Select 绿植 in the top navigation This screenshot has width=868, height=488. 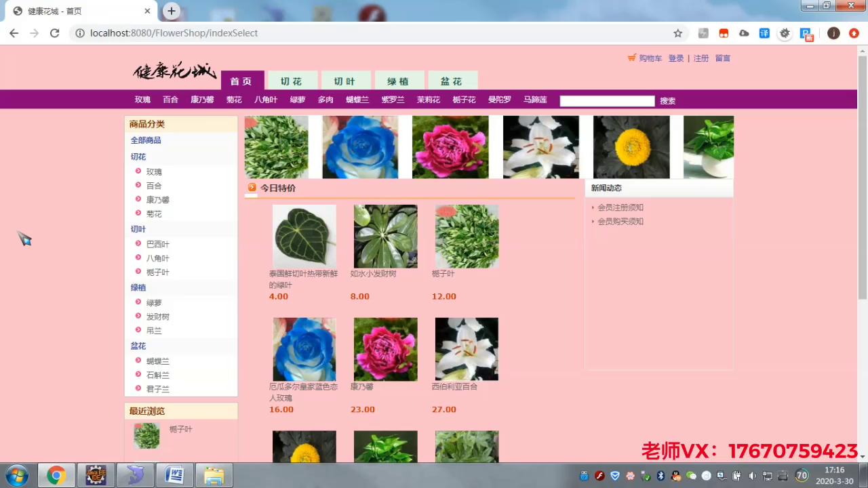[398, 81]
